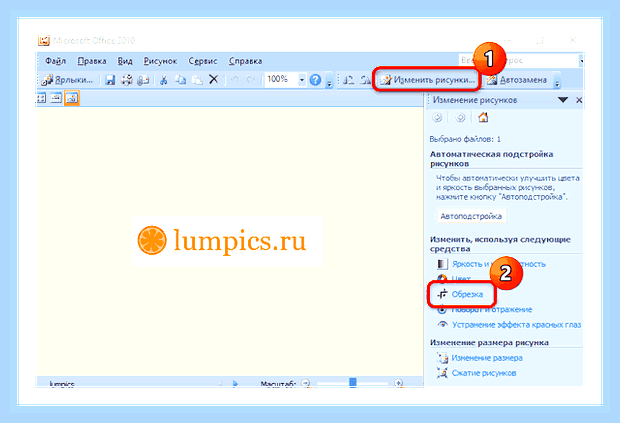Click the zoom in plus button
The width and height of the screenshot is (620, 423).
[399, 383]
